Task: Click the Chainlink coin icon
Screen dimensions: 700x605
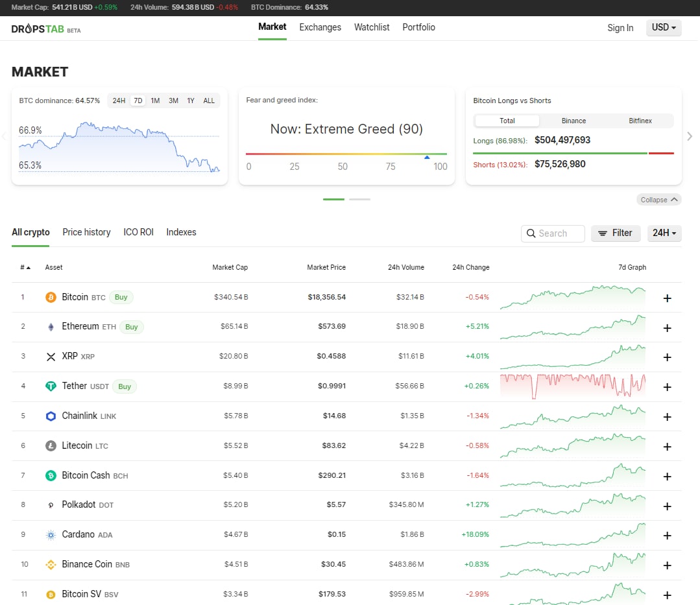Action: click(x=51, y=416)
